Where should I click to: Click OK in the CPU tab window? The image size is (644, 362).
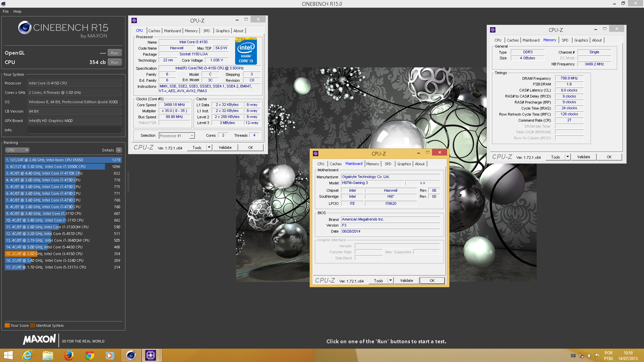point(251,147)
